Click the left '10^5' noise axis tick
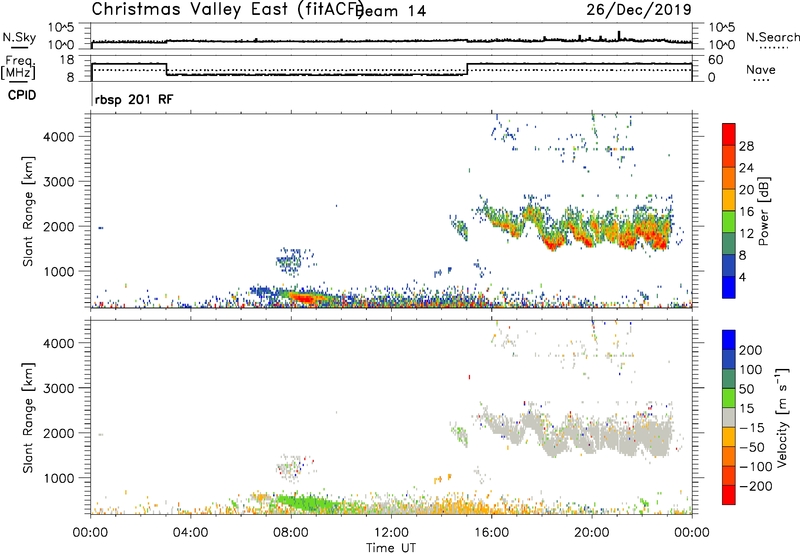 pyautogui.click(x=61, y=27)
